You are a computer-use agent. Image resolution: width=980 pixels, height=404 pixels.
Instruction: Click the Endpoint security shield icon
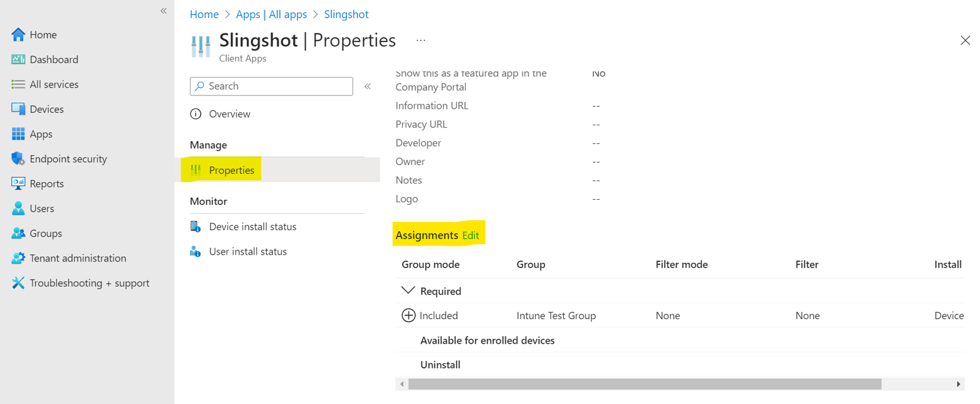click(x=18, y=159)
